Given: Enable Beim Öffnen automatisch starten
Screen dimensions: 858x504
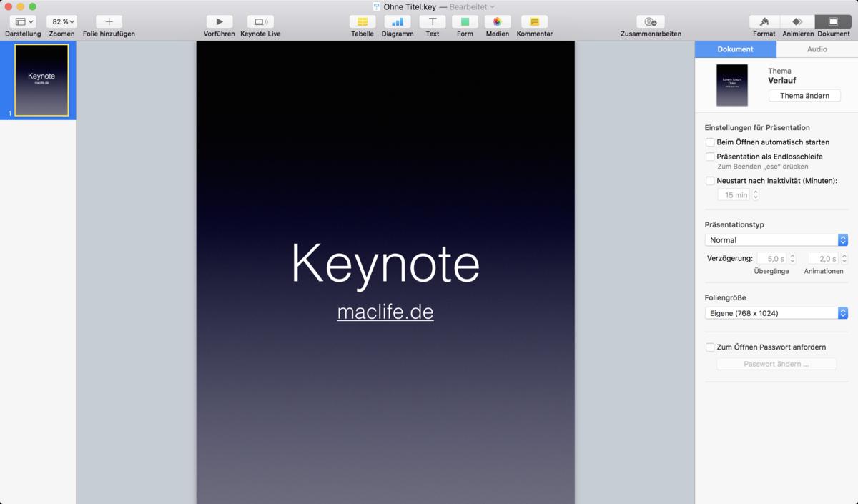Looking at the screenshot, I should click(710, 142).
